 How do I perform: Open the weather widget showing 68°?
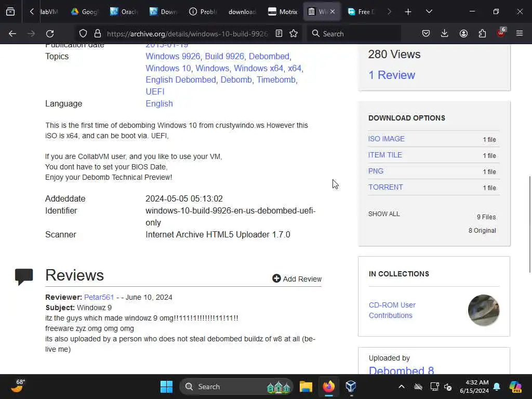coord(18,386)
